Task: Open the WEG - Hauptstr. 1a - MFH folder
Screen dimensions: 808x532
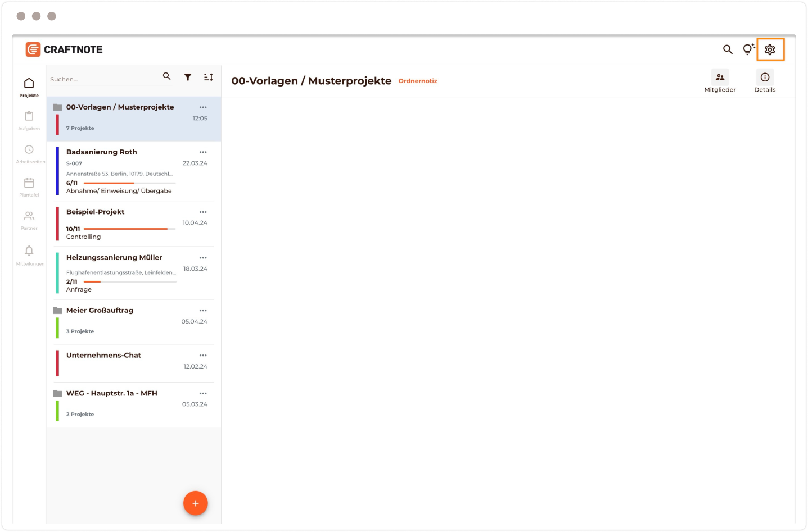Action: (112, 393)
